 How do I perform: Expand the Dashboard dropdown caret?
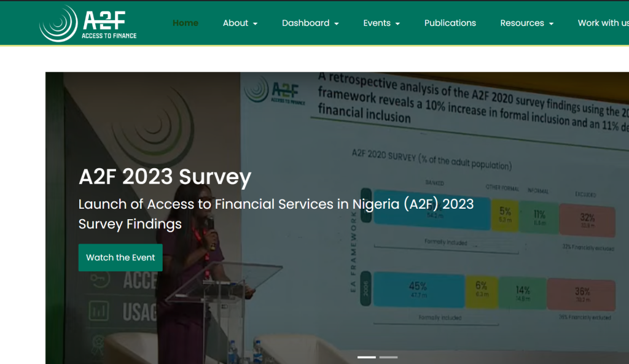(337, 24)
